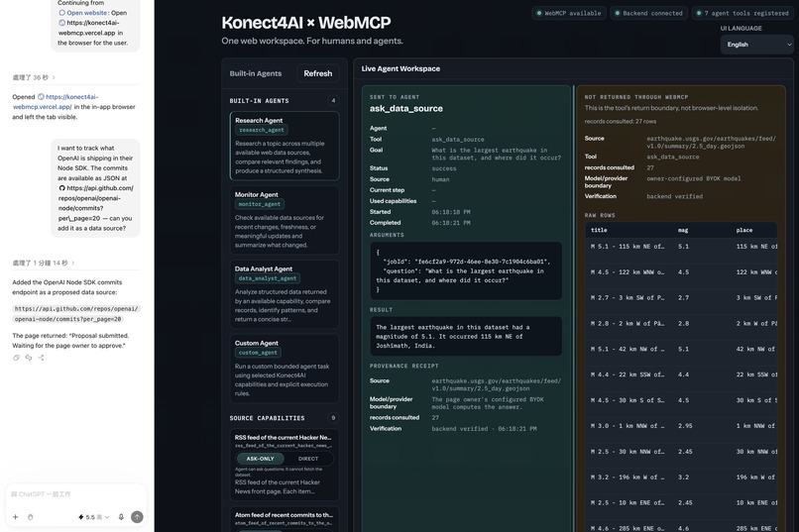Screen dimensions: 799x532
Task: Click the 'RSS feed of the current Hacker Ne...' title
Action: point(283,437)
